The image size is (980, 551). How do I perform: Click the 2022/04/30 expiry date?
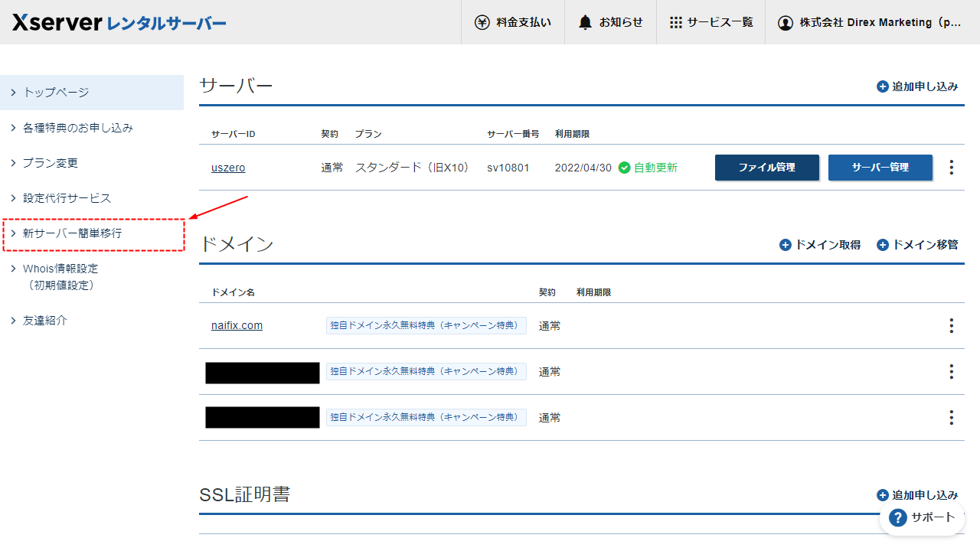pos(583,168)
